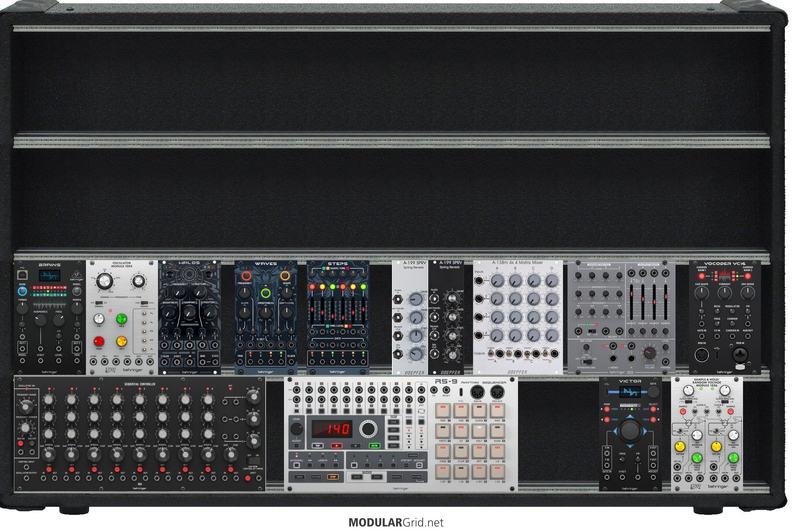Toggle the output C unipolar/bipolar switch on A-138m
This screenshot has width=793, height=532.
click(527, 354)
